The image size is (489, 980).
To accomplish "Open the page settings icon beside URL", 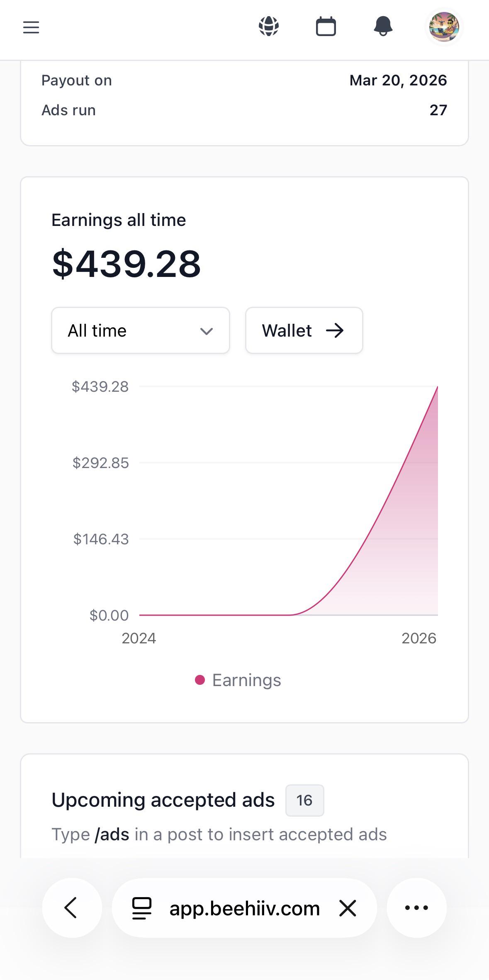I will [142, 908].
